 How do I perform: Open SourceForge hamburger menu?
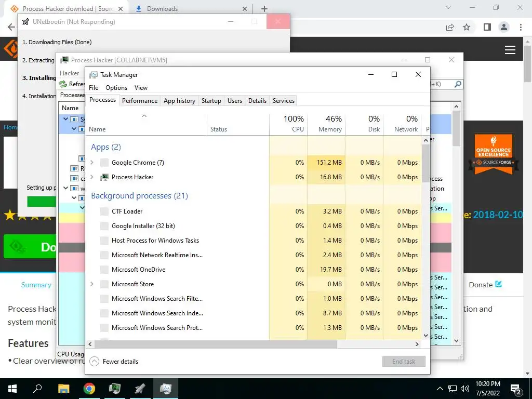click(x=510, y=50)
